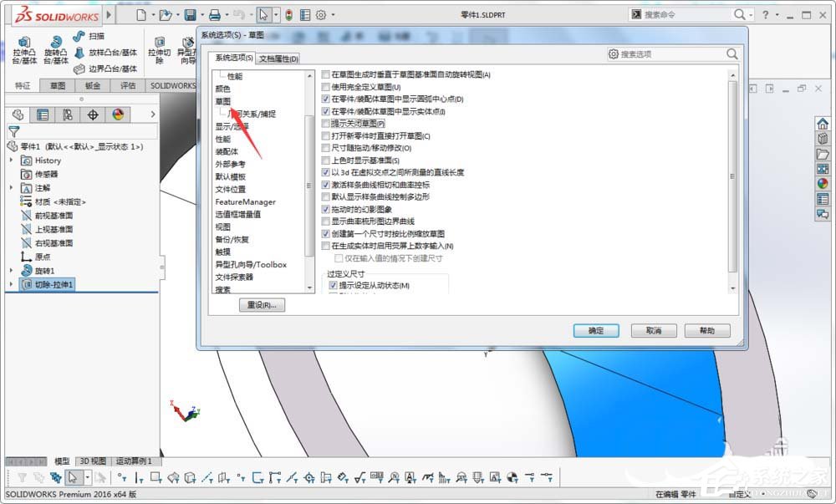This screenshot has height=504, width=836.
Task: Uncheck 在零件/装配体草图中显示圆弧中心点
Action: point(325,99)
